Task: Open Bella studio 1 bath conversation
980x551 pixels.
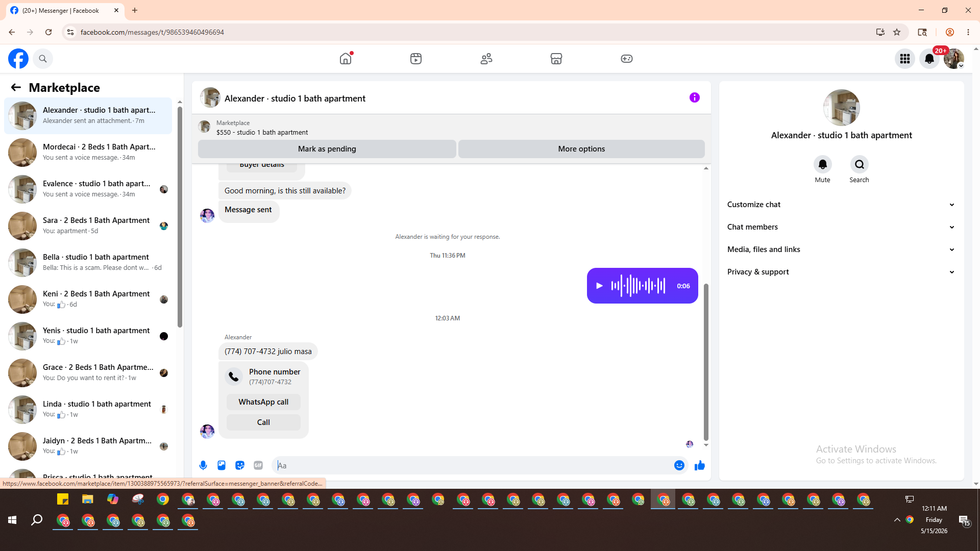Action: coord(88,263)
